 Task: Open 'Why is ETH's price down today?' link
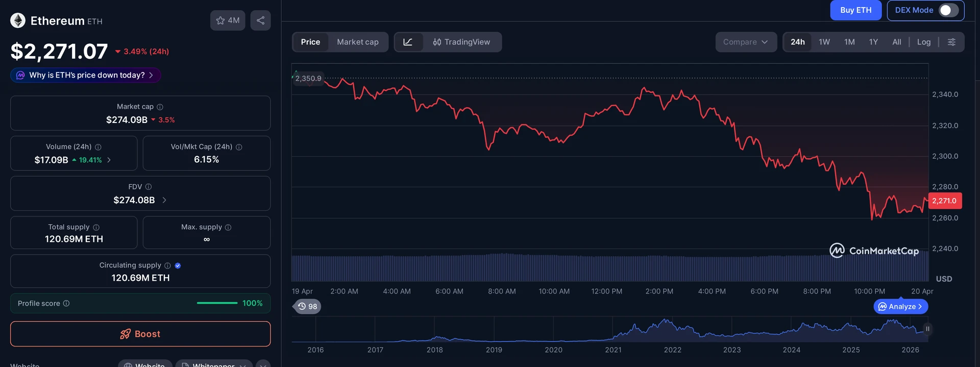tap(86, 75)
